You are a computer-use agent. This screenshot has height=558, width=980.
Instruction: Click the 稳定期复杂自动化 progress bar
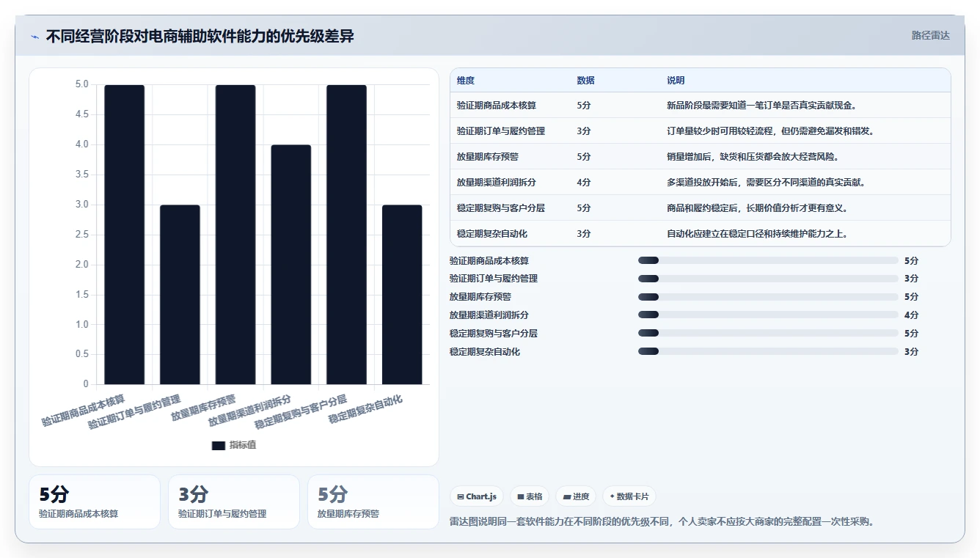[768, 351]
